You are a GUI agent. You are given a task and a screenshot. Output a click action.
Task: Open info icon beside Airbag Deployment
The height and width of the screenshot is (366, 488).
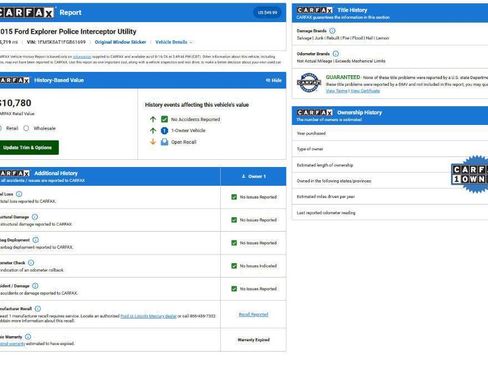point(36,240)
